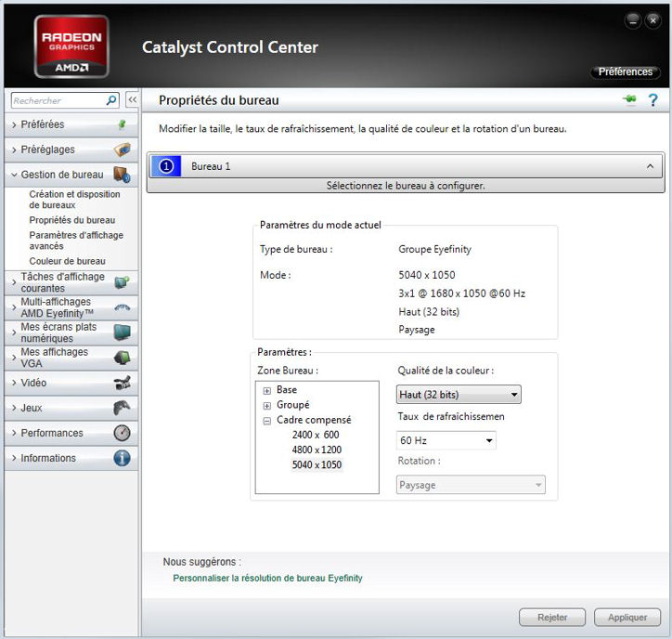Click the AMD Eyefinity multi-display icon
Viewport: 672px width, 639px height.
(123, 307)
